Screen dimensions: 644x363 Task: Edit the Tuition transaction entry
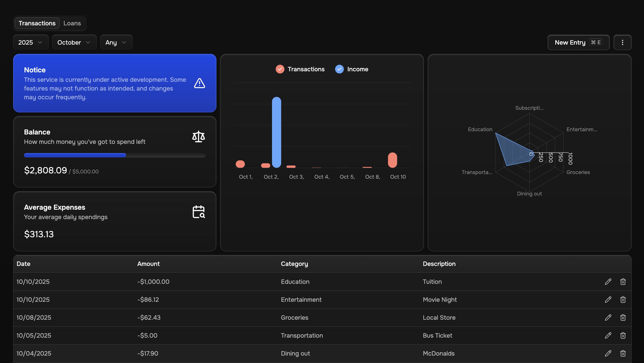pyautogui.click(x=608, y=282)
